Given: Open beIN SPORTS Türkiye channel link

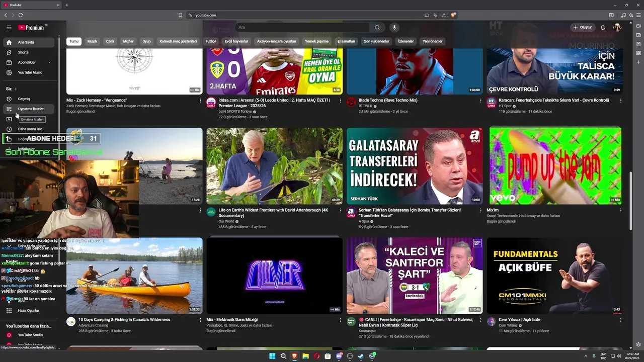Looking at the screenshot, I should pos(235,112).
